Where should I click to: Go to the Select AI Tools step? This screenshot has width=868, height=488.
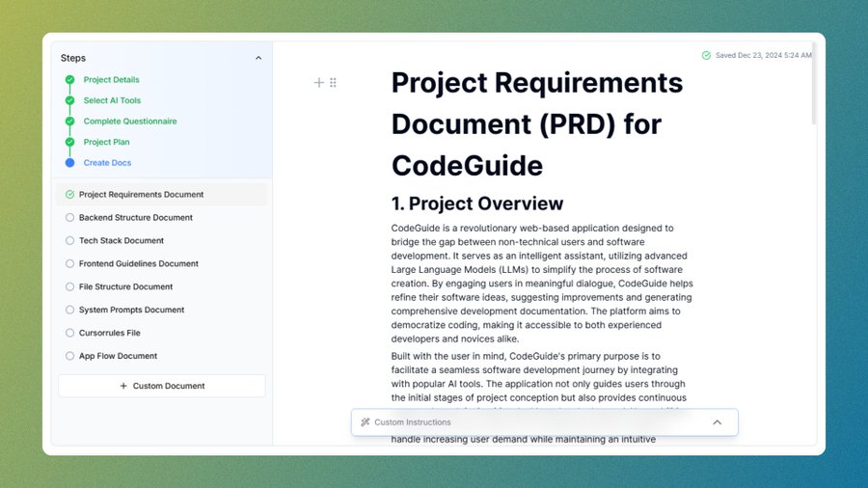coord(112,100)
